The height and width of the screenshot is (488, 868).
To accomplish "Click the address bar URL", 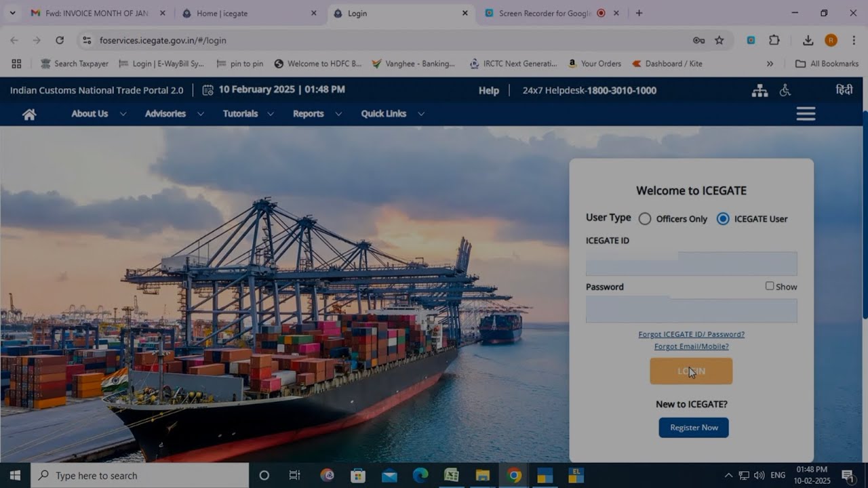I will [163, 40].
